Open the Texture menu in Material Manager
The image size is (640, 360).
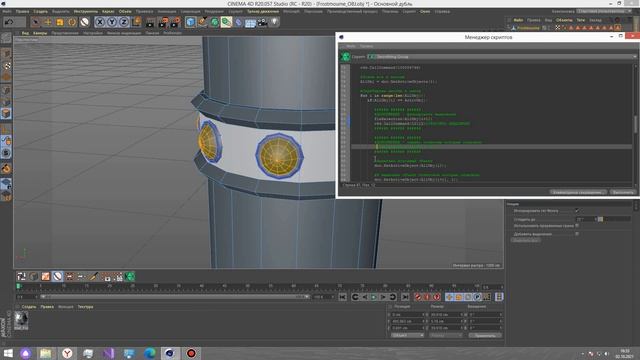[x=85, y=307]
